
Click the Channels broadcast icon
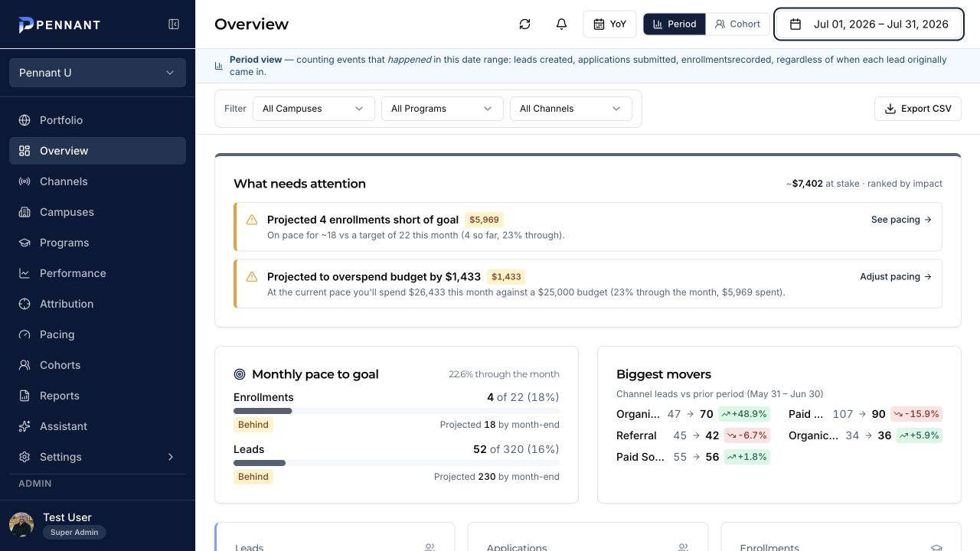[x=24, y=181]
